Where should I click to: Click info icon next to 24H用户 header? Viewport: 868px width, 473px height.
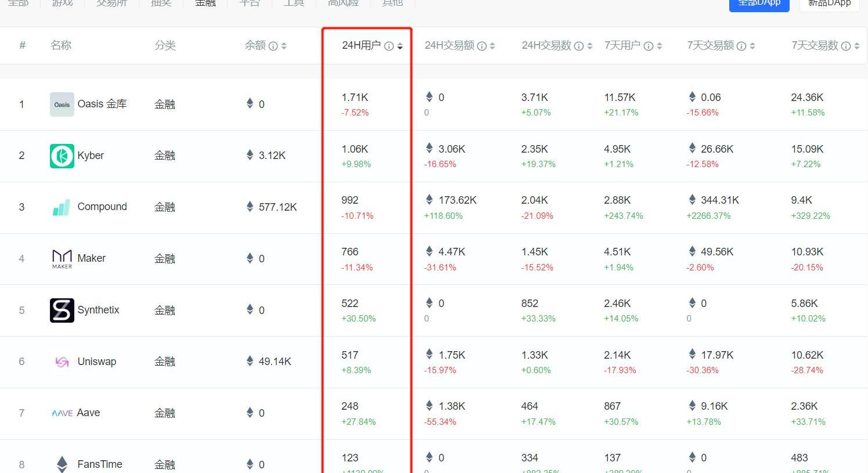coord(389,46)
